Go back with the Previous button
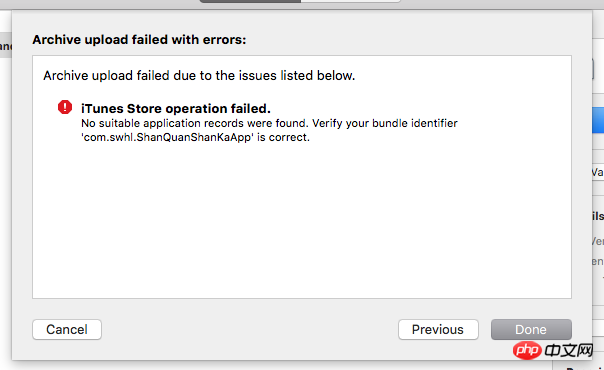The image size is (604, 370). coord(438,330)
